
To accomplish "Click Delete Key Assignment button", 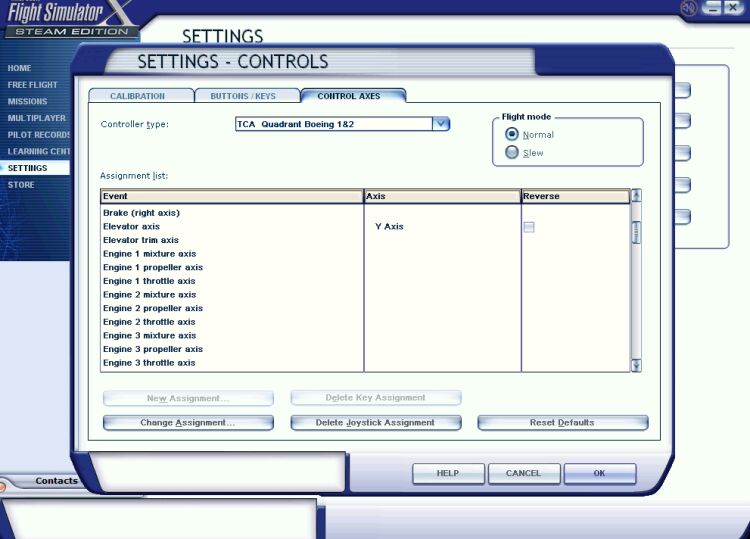I will click(x=375, y=397).
